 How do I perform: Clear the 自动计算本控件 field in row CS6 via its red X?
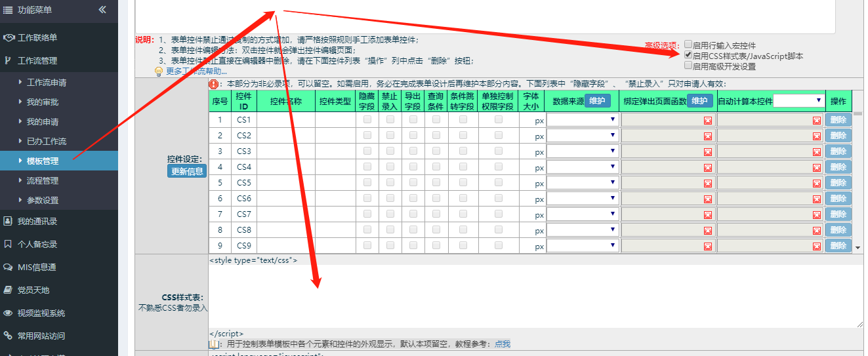pyautogui.click(x=817, y=199)
